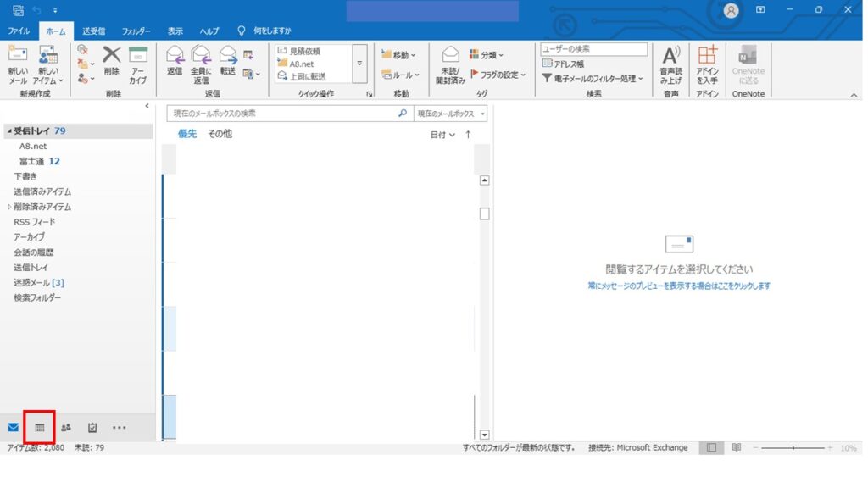Toggle the 未読/開封済み read status button
Image resolution: width=868 pixels, height=488 pixels.
pyautogui.click(x=451, y=64)
